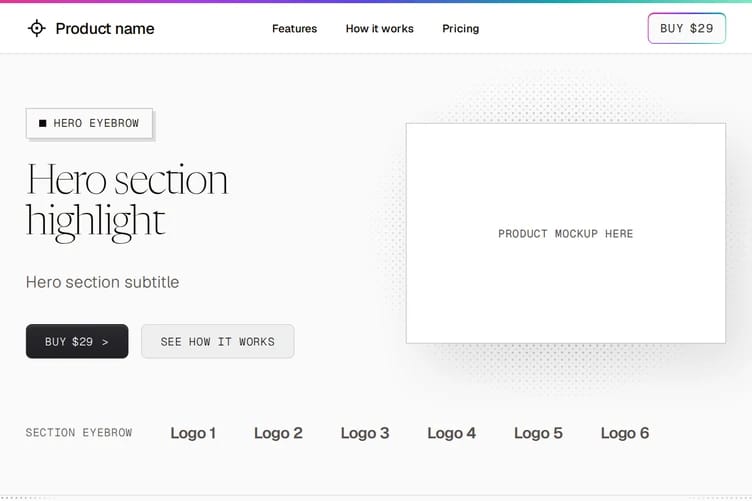Open the Features nav link
Screen dimensions: 752x501
(x=294, y=29)
